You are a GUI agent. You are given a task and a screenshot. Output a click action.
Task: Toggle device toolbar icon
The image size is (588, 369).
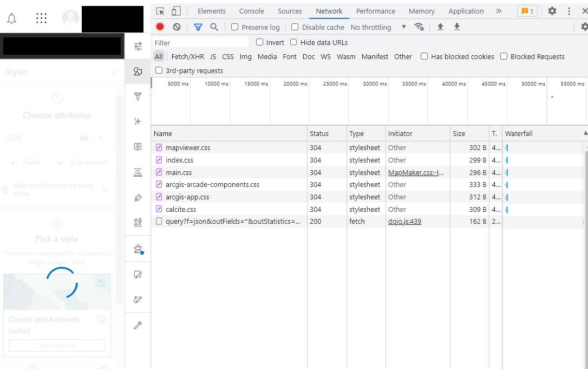(176, 11)
